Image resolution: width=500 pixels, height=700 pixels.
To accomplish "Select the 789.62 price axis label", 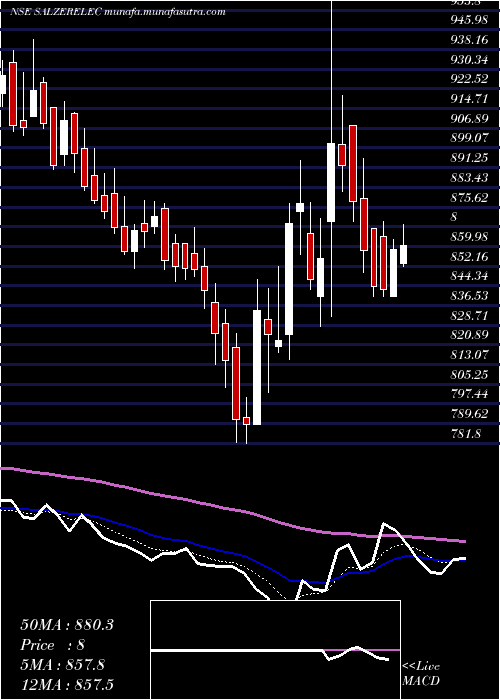I will (469, 413).
